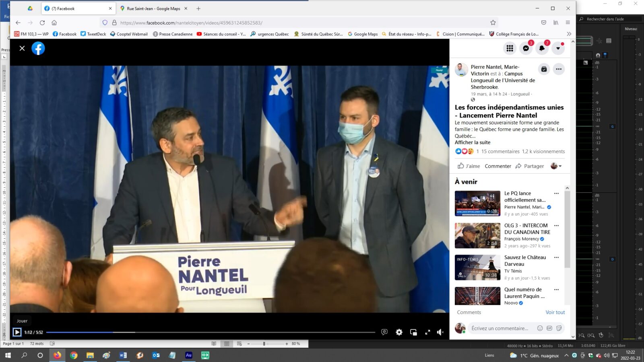Click Voir tout comments link
This screenshot has width=644, height=362.
tap(555, 313)
